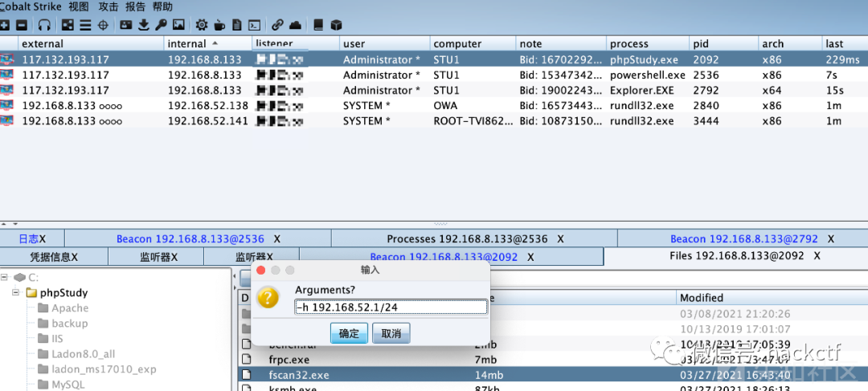The width and height of the screenshot is (868, 391).
Task: Click the split-pane up arrow on the divider
Action: [3, 225]
